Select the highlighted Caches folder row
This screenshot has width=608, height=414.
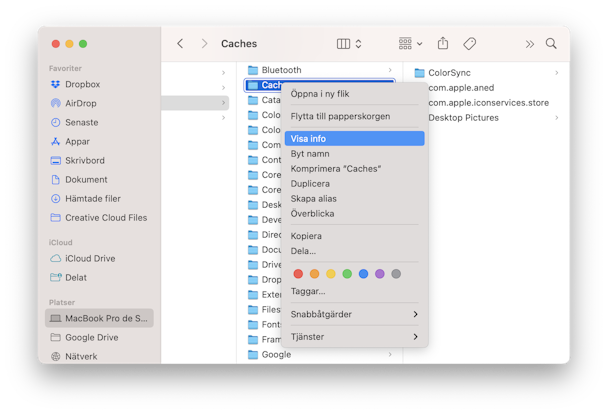pyautogui.click(x=264, y=85)
